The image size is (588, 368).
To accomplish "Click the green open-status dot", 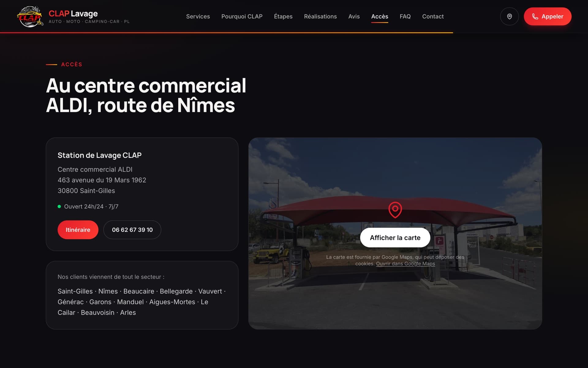I will coord(59,206).
